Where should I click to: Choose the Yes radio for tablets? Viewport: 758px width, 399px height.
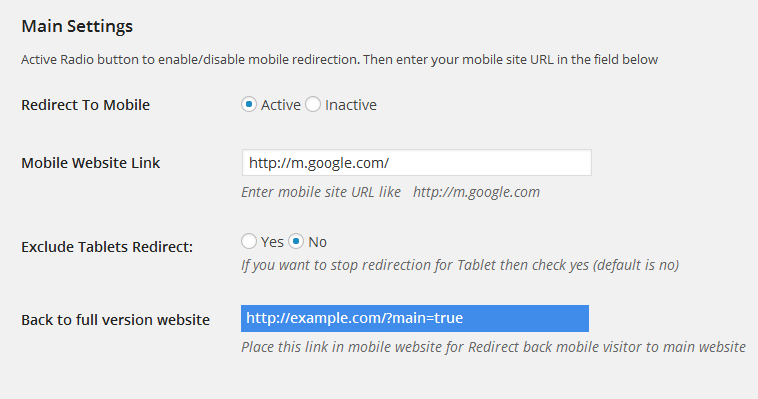pos(249,241)
